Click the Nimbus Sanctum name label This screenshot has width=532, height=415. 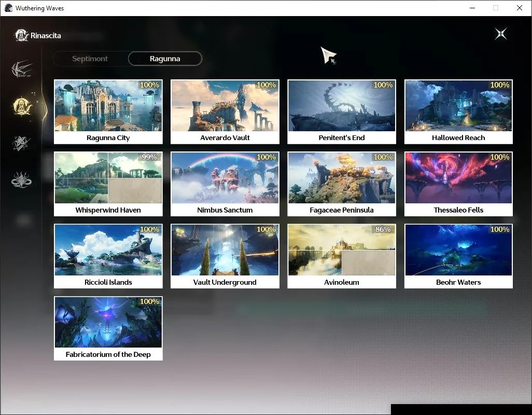[x=225, y=210]
